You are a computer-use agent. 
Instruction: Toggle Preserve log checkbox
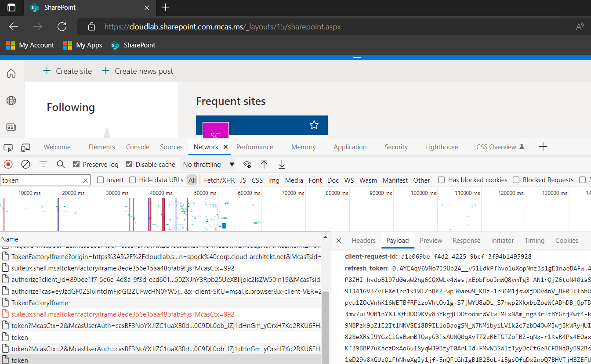pos(76,164)
